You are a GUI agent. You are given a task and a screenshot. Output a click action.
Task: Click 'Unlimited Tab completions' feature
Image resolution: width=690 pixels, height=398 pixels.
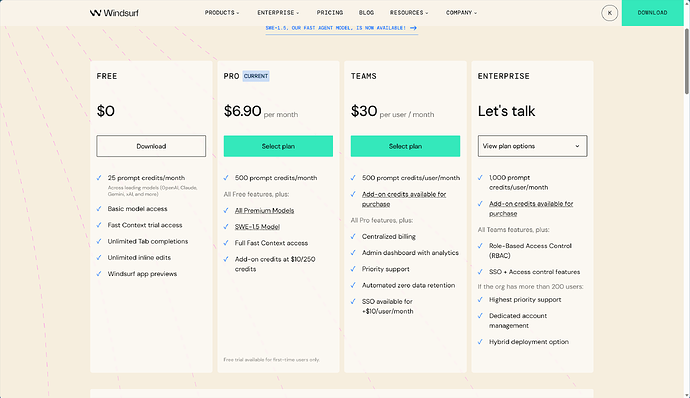147,241
